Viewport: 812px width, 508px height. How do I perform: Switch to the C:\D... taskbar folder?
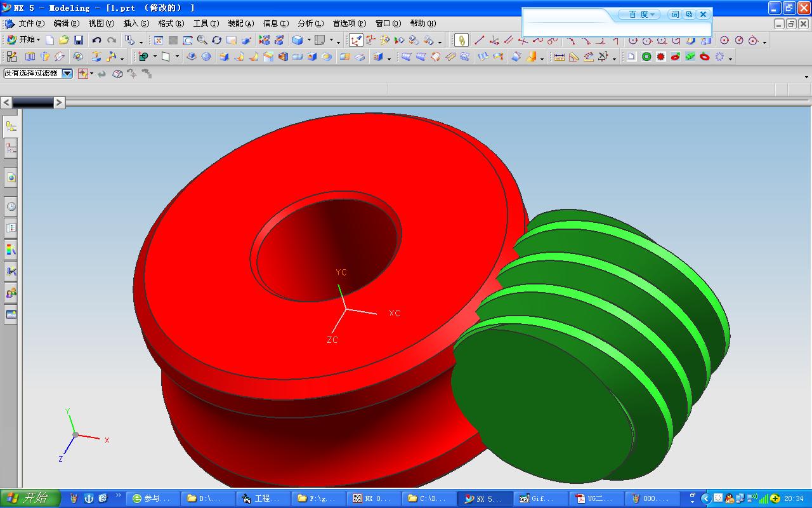tap(429, 498)
